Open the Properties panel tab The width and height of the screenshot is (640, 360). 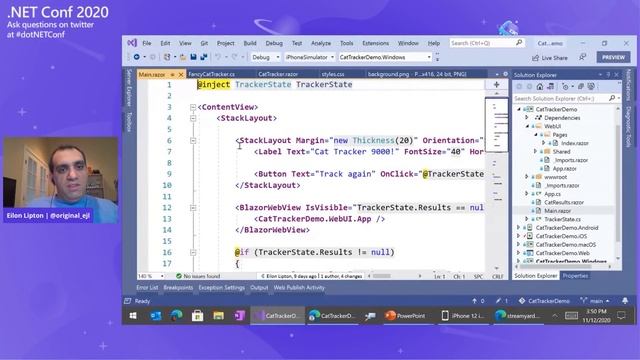pos(575,276)
